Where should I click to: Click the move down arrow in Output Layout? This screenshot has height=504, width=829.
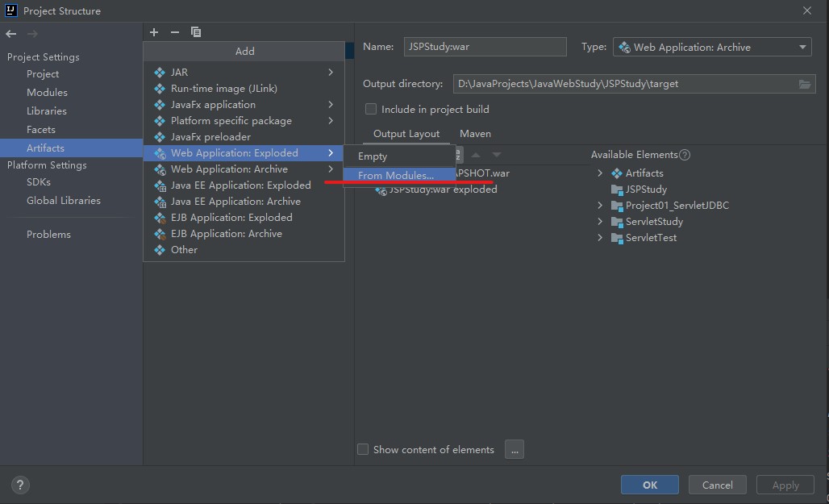coord(497,155)
